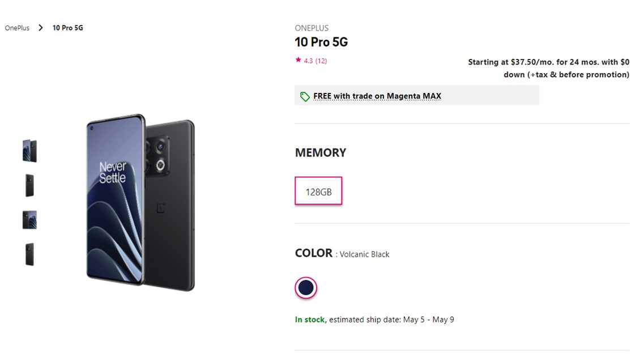Choose the 128GB memory option
The image size is (644, 362).
pos(318,191)
